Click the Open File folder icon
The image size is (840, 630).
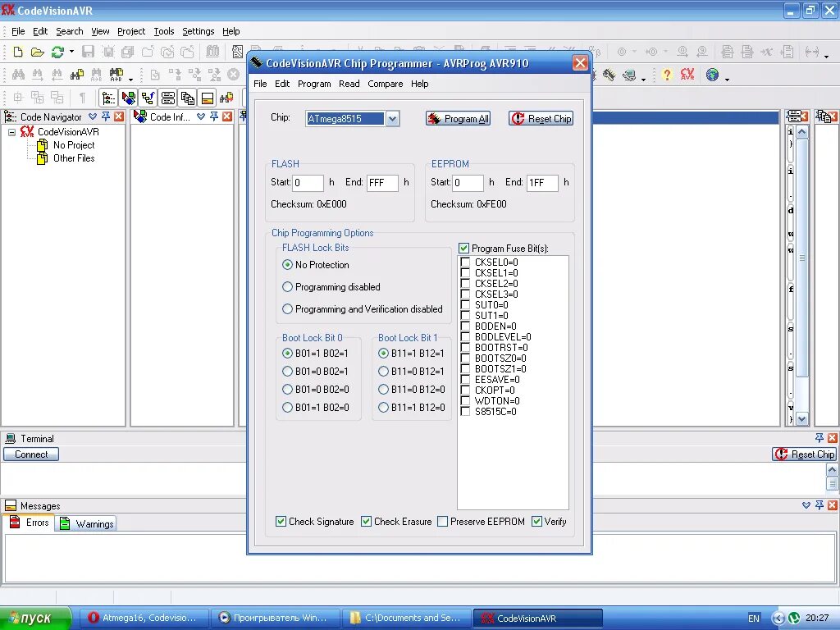37,52
